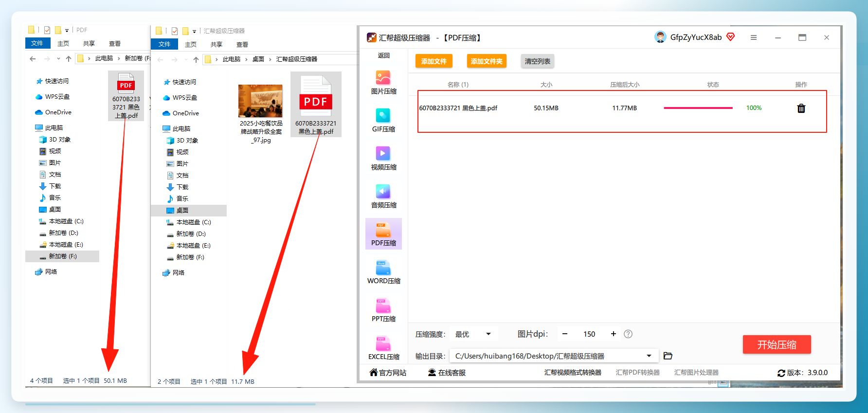The image size is (868, 413).
Task: Decrease 图片dpi with minus button
Action: click(x=565, y=334)
